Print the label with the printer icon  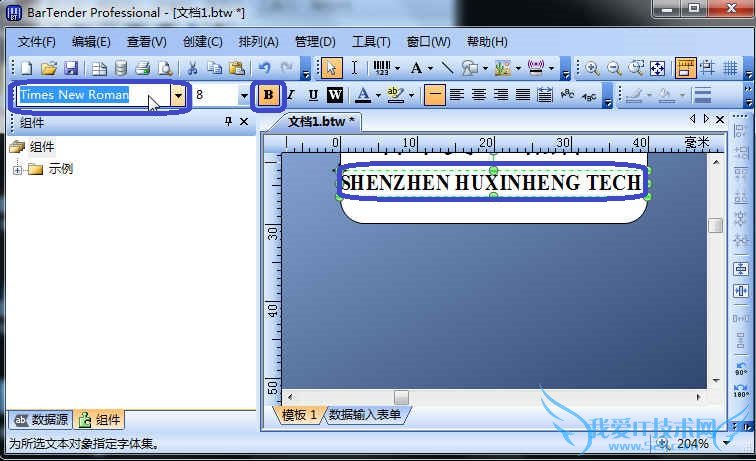pos(143,68)
